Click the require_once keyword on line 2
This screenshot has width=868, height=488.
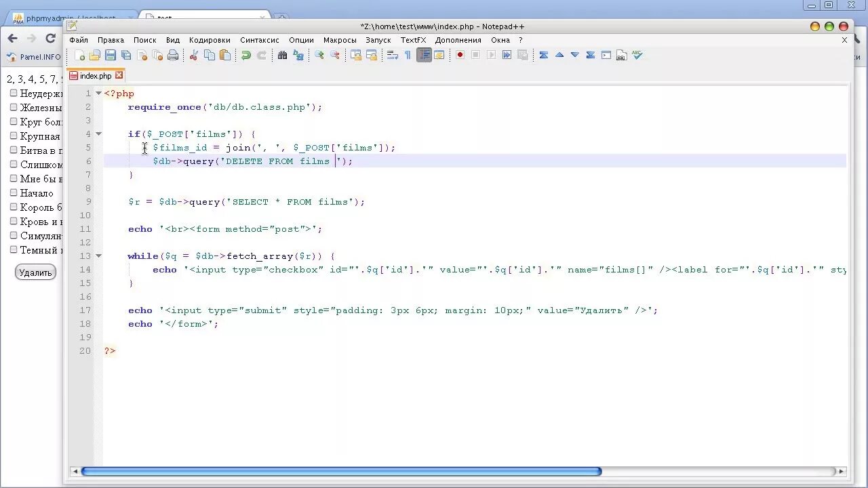pos(164,107)
